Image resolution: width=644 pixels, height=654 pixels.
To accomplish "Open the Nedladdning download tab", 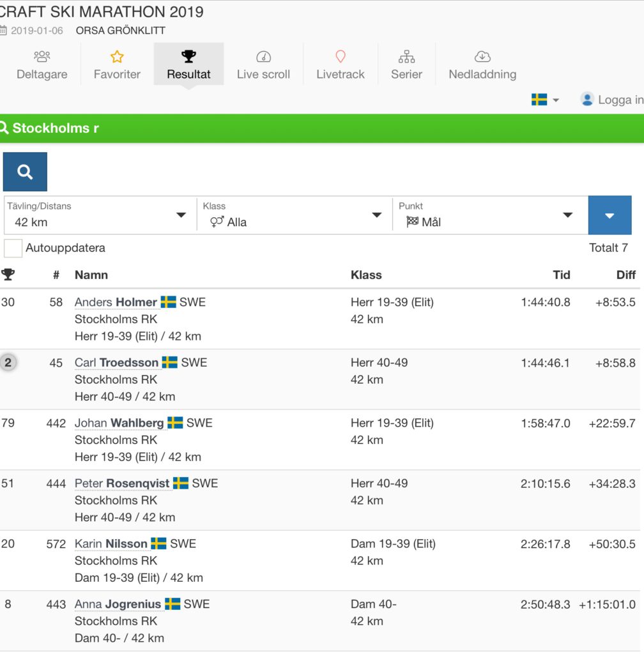I will [x=482, y=65].
